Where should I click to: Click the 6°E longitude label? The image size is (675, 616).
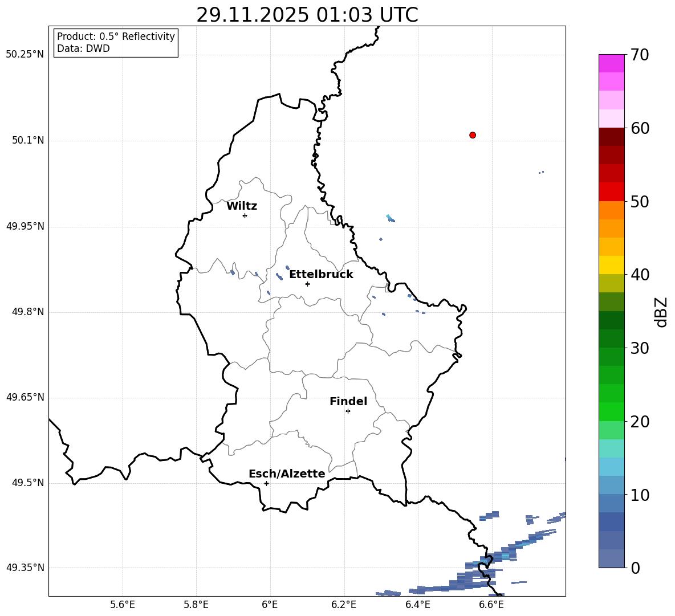pos(270,605)
